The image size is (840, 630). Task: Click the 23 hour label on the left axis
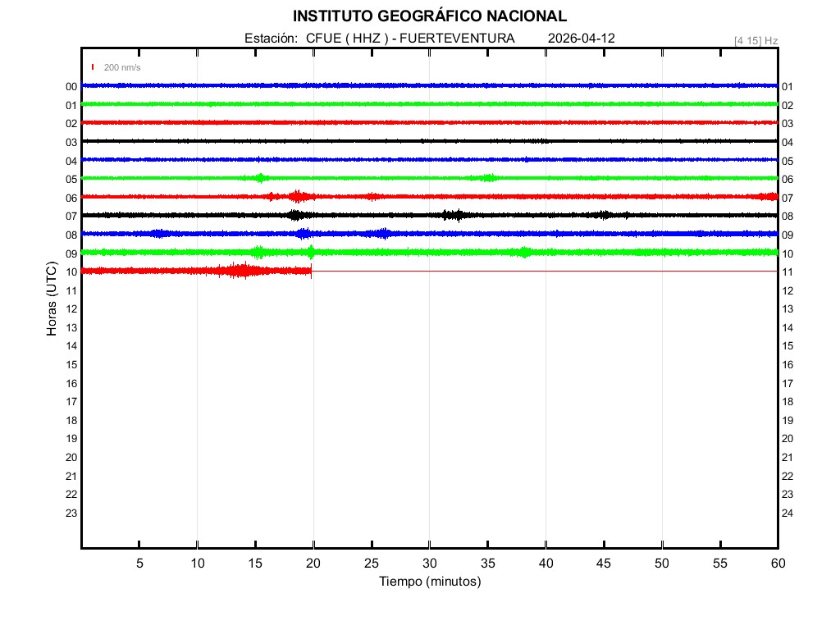tap(71, 514)
